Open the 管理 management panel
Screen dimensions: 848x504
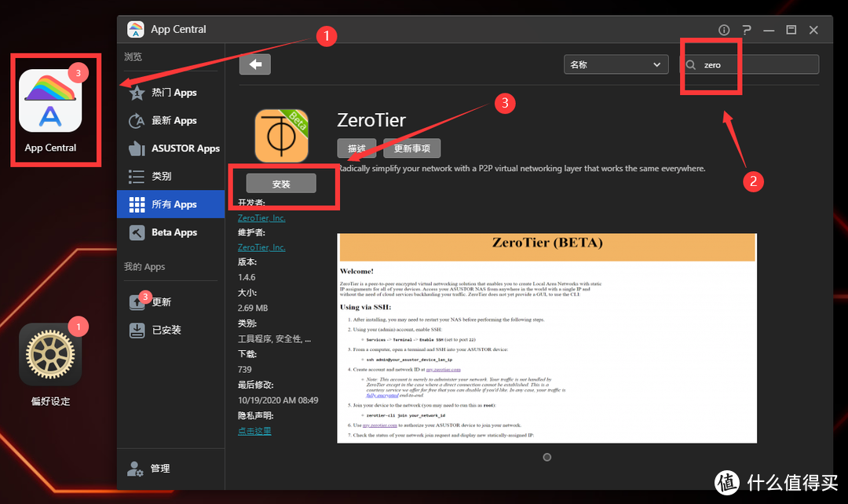[159, 468]
